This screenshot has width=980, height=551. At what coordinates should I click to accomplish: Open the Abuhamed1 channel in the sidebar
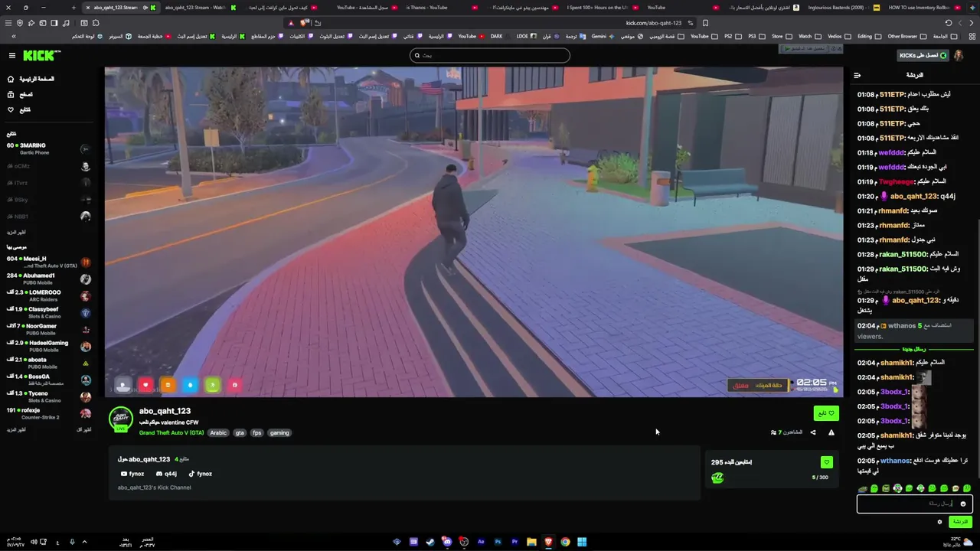[x=47, y=279]
